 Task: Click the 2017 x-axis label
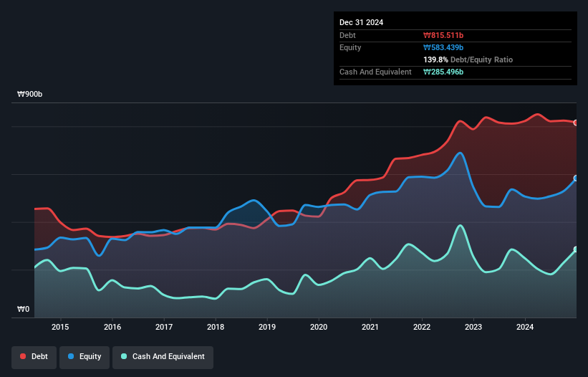pyautogui.click(x=164, y=327)
